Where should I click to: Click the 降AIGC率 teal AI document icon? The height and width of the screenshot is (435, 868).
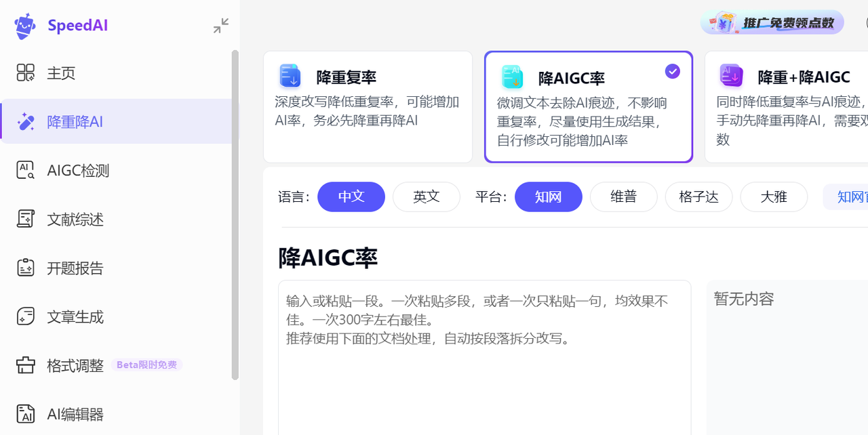(x=512, y=77)
